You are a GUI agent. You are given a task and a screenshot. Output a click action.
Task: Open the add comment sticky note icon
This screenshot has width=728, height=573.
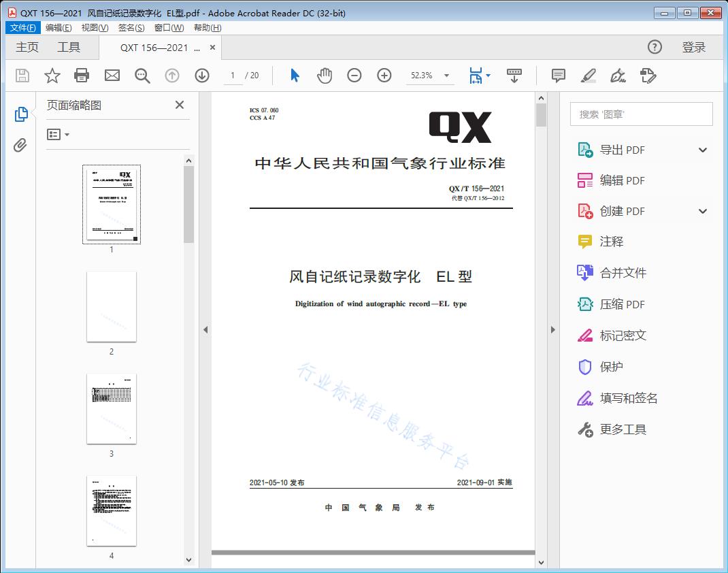click(x=558, y=76)
